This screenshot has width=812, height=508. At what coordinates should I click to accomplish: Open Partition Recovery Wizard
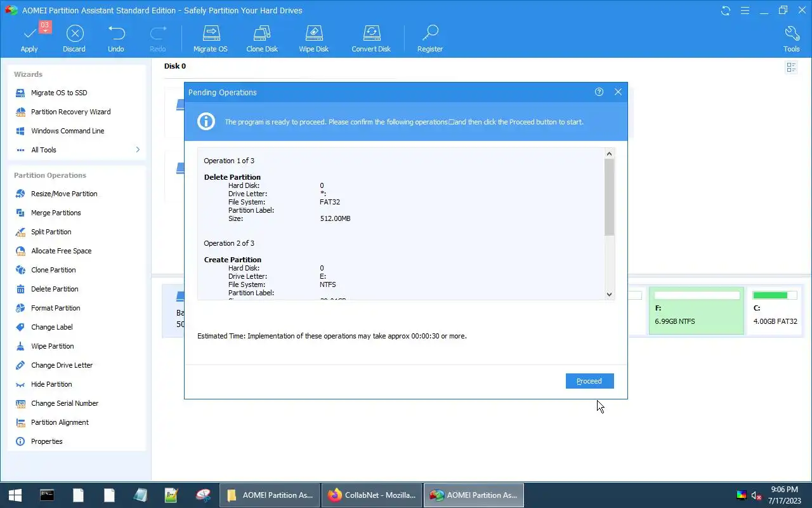pos(71,112)
